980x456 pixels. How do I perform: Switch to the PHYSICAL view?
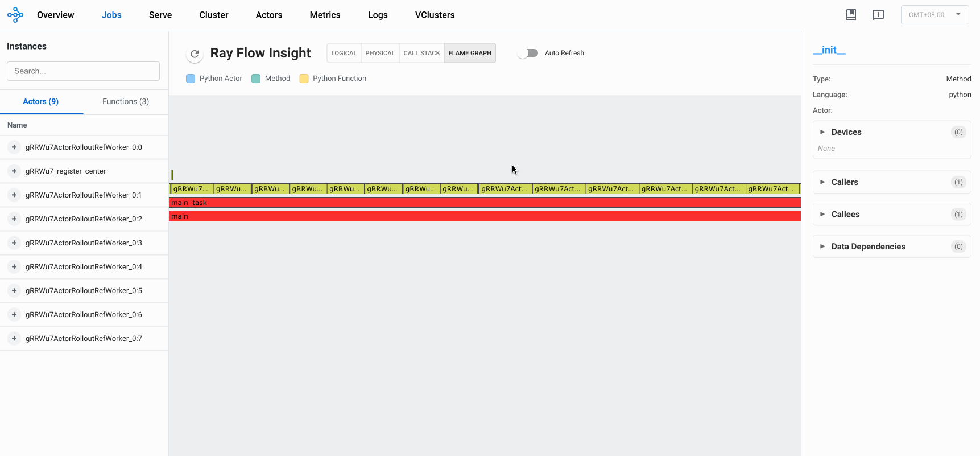pyautogui.click(x=380, y=53)
